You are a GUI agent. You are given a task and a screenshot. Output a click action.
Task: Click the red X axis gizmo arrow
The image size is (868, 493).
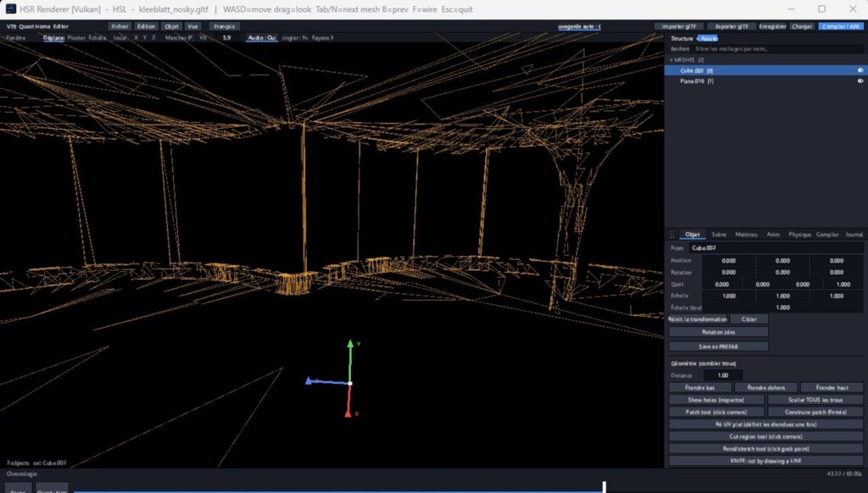click(x=348, y=413)
